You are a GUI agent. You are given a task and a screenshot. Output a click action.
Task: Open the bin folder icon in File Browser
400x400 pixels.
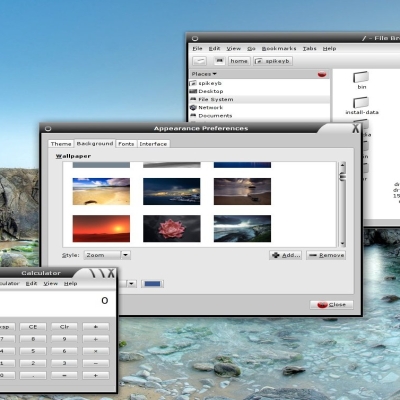coord(361,77)
